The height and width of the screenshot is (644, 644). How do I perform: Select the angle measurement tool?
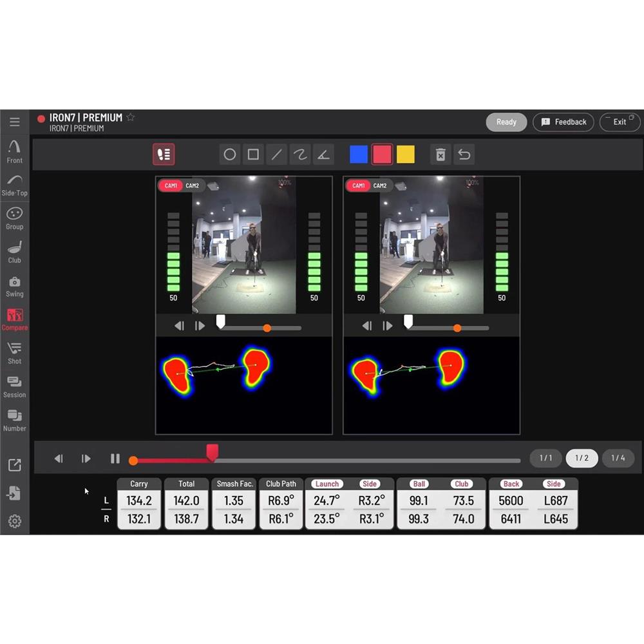pyautogui.click(x=323, y=155)
